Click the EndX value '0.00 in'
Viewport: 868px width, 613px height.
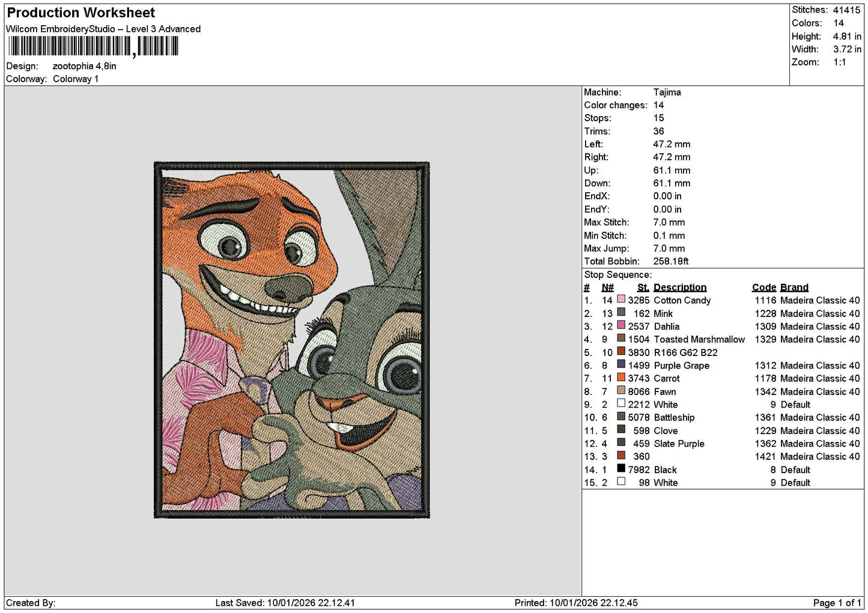point(668,196)
